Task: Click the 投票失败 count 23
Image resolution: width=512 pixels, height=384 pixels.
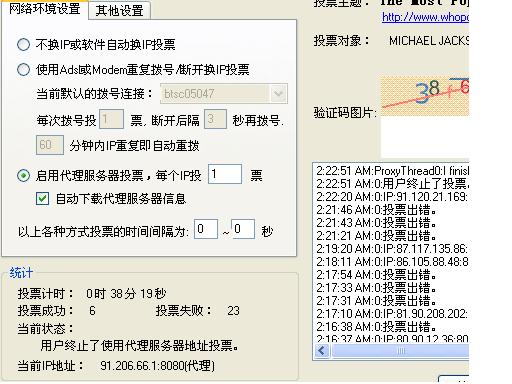Action: coord(233,311)
